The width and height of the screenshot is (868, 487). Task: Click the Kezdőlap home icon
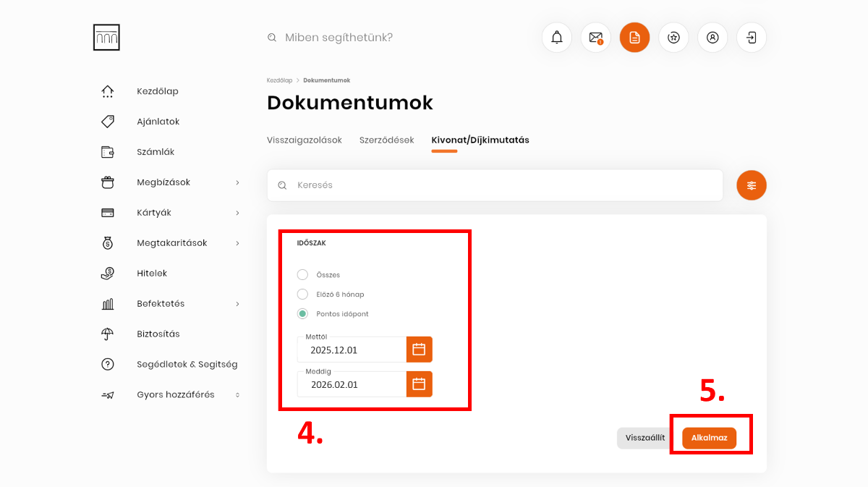(x=108, y=91)
